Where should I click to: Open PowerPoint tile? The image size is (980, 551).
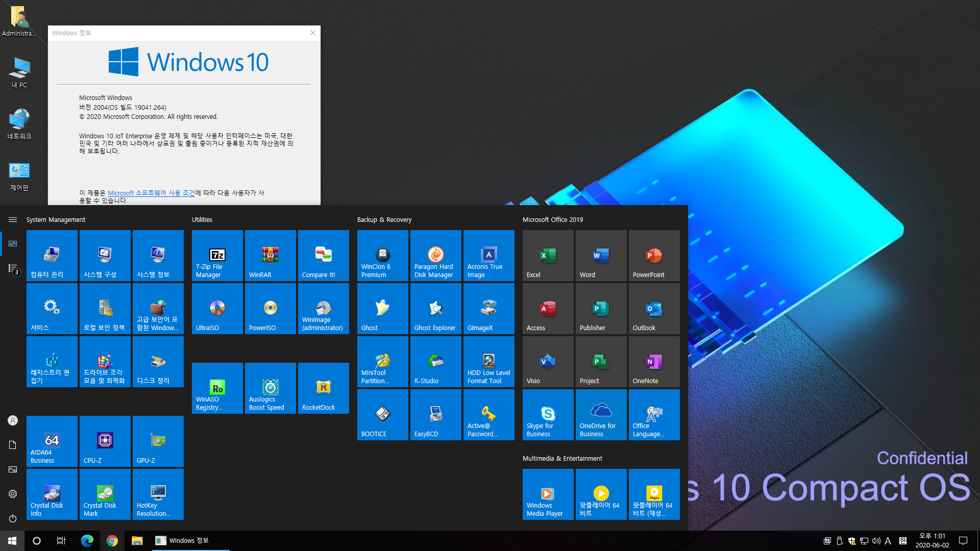pos(654,256)
